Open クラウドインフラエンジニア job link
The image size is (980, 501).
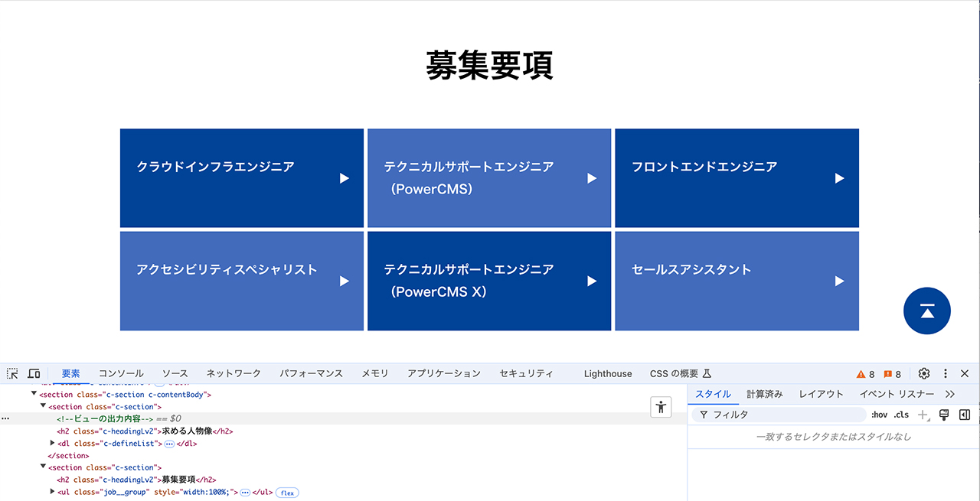coord(242,178)
